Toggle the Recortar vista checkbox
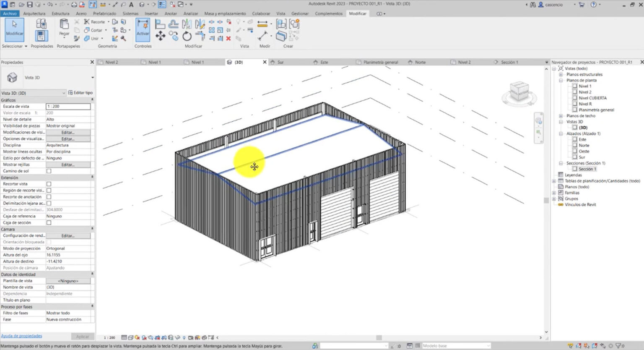 [x=49, y=184]
